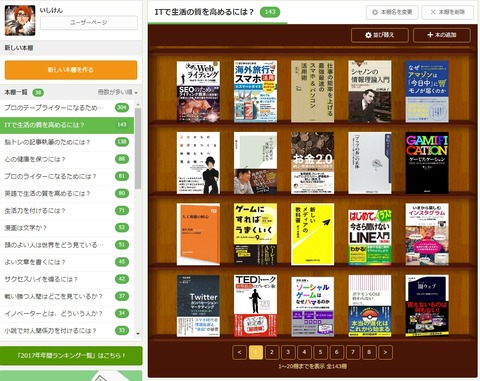
Task: Jump to page 2 in pagination
Action: pyautogui.click(x=272, y=352)
